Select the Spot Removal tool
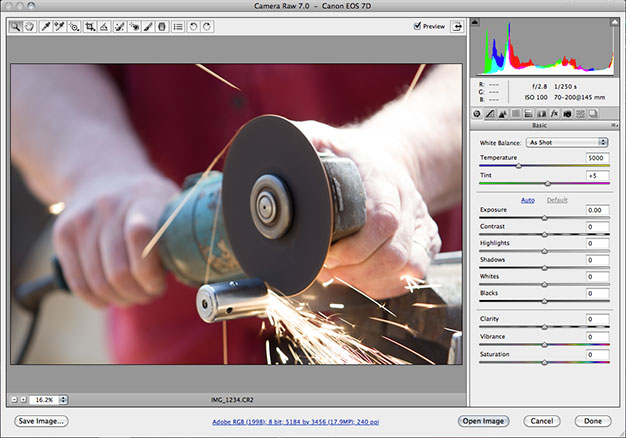 (x=119, y=27)
